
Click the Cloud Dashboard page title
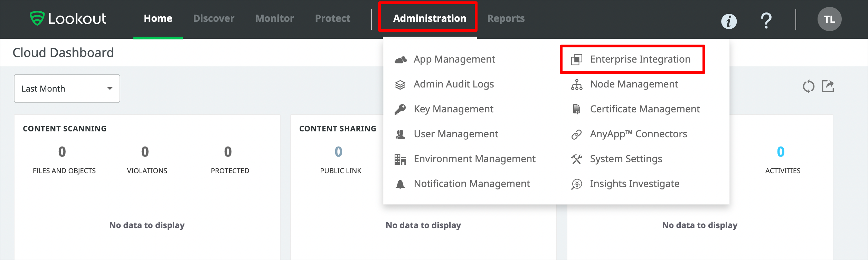(x=63, y=53)
